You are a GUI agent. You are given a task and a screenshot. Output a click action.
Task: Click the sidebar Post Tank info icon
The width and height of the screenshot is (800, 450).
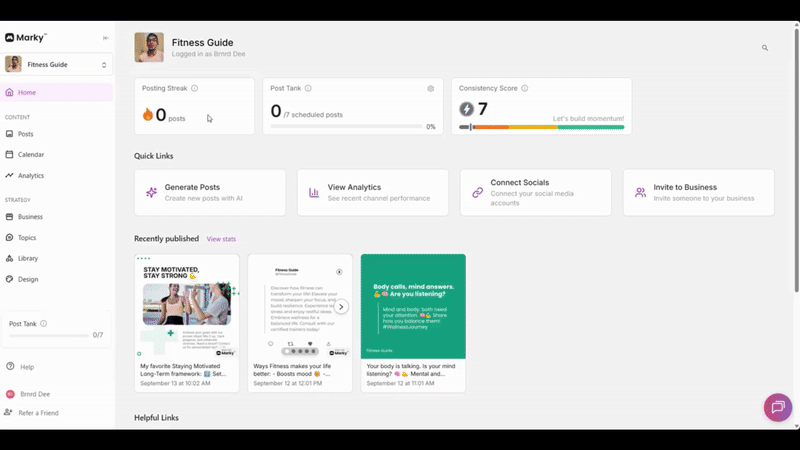tap(44, 323)
